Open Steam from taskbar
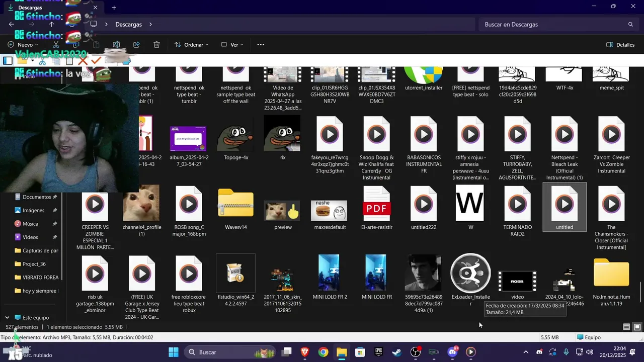Image resolution: width=644 pixels, height=362 pixels. tap(397, 352)
